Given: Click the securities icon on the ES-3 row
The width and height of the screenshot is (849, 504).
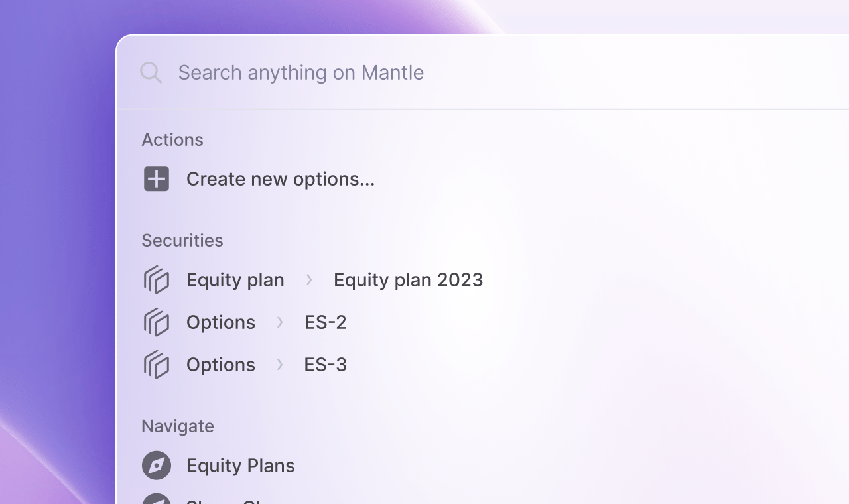Looking at the screenshot, I should pyautogui.click(x=156, y=365).
